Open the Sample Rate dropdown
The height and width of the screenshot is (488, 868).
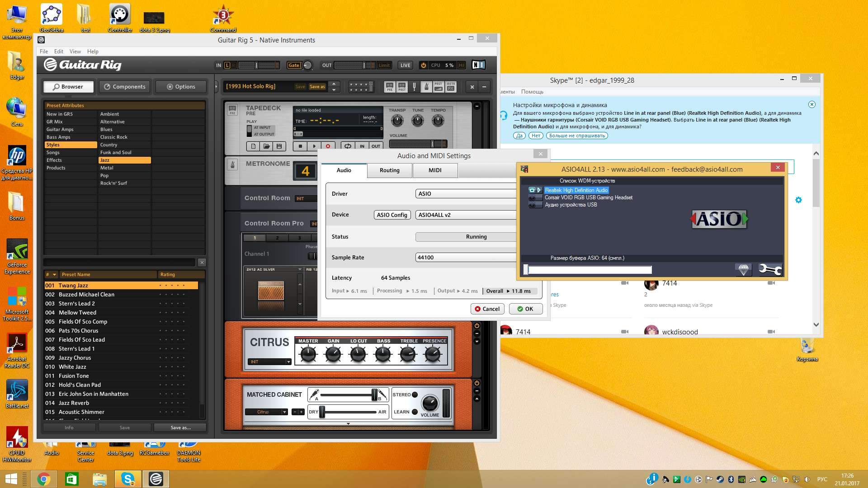(466, 258)
